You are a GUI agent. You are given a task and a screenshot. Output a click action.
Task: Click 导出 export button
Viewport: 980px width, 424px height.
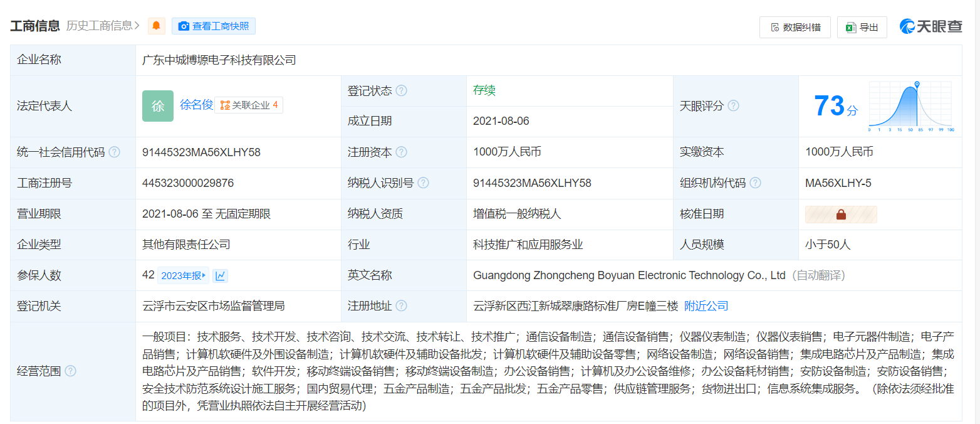tap(862, 27)
